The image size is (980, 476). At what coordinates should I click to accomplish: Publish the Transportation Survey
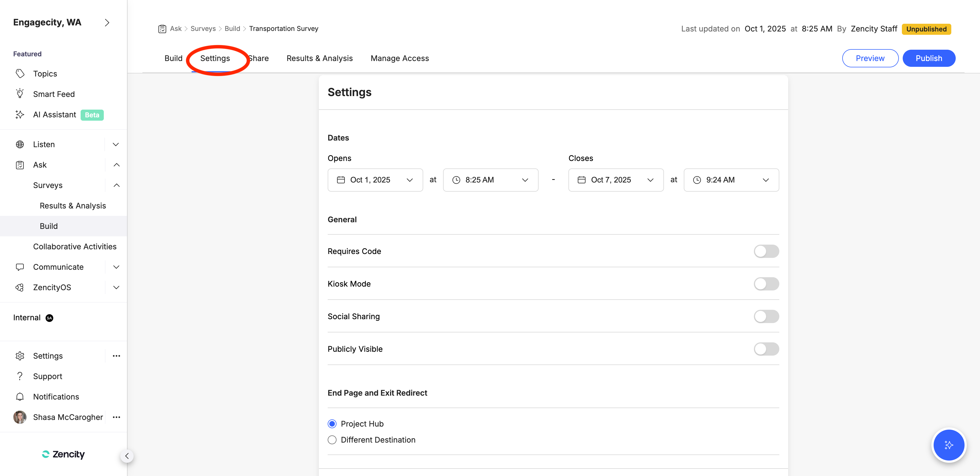coord(929,58)
